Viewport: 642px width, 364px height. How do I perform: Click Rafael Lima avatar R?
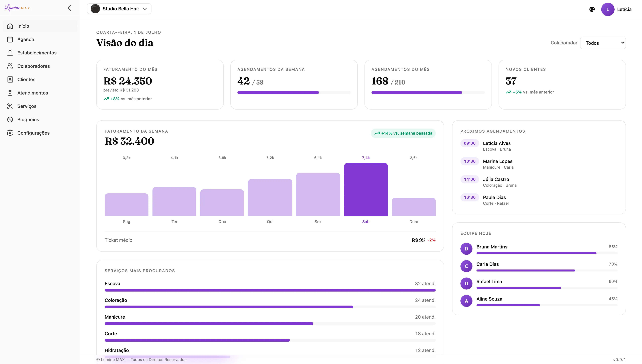pyautogui.click(x=466, y=284)
